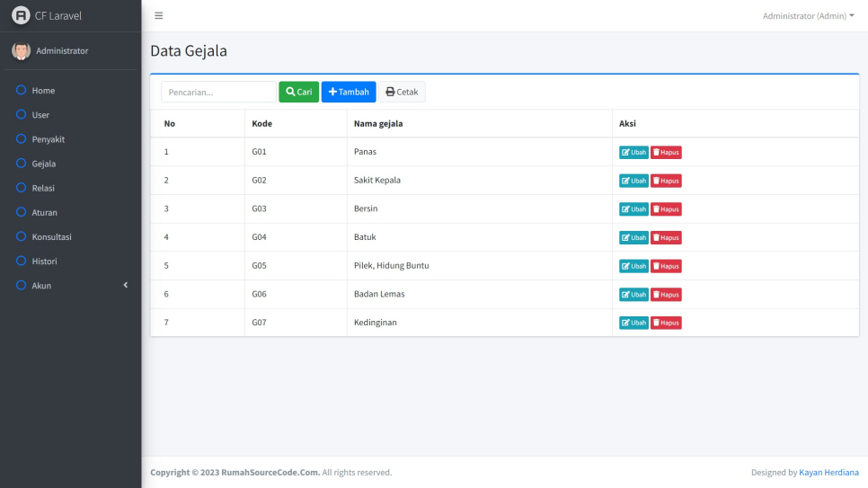868x488 pixels.
Task: Click Hapus for Bersin row
Action: [666, 209]
